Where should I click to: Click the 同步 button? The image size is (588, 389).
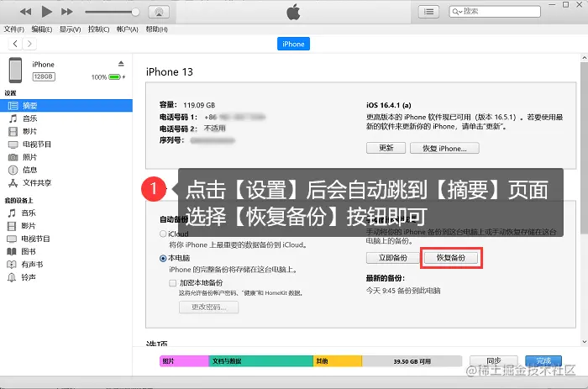(x=494, y=361)
